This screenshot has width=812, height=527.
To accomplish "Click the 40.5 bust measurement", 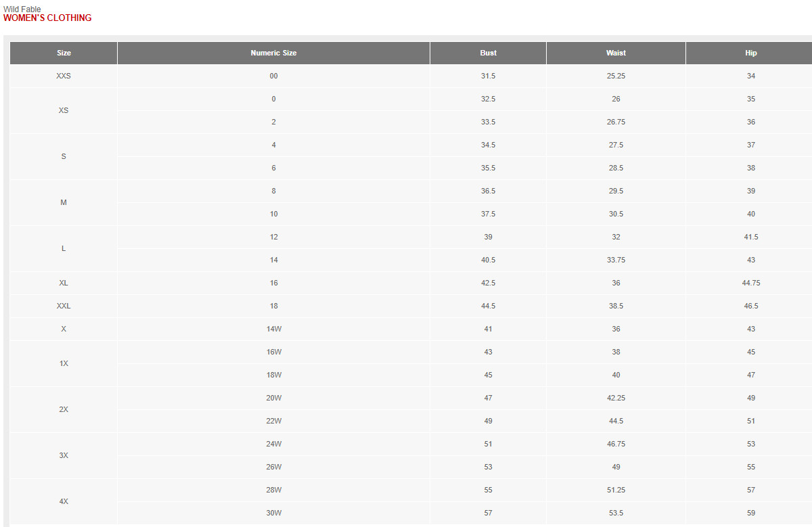I will tap(488, 260).
